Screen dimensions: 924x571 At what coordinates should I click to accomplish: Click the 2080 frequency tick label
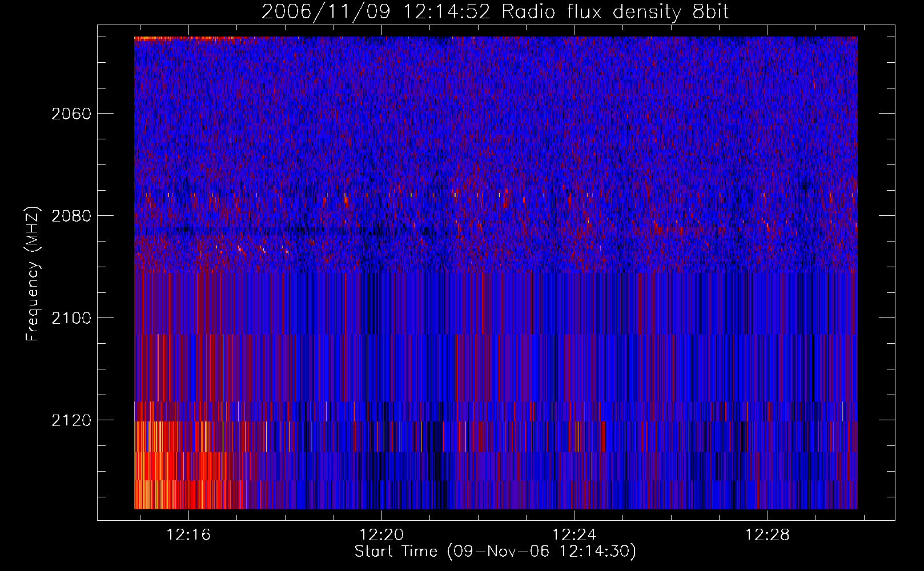(x=71, y=216)
